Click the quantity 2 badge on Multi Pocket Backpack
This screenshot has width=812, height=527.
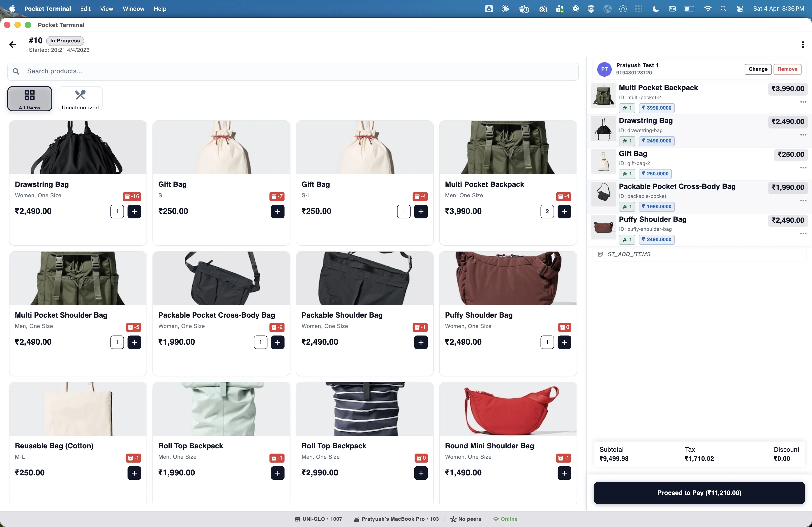tap(547, 211)
